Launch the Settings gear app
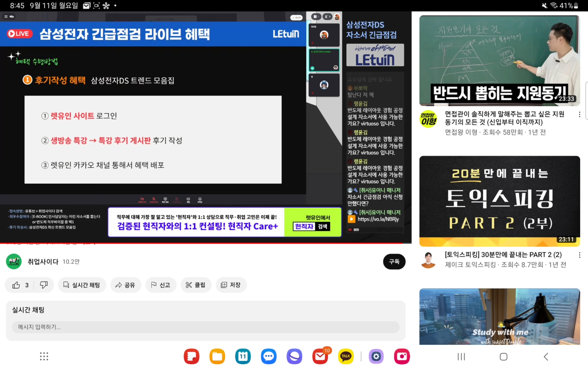The width and height of the screenshot is (588, 368). [376, 356]
